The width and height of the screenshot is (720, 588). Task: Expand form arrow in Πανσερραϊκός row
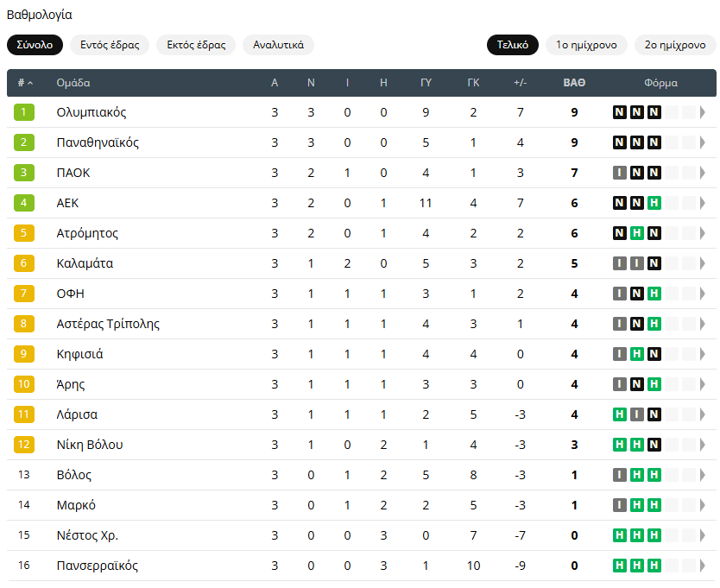tap(703, 566)
